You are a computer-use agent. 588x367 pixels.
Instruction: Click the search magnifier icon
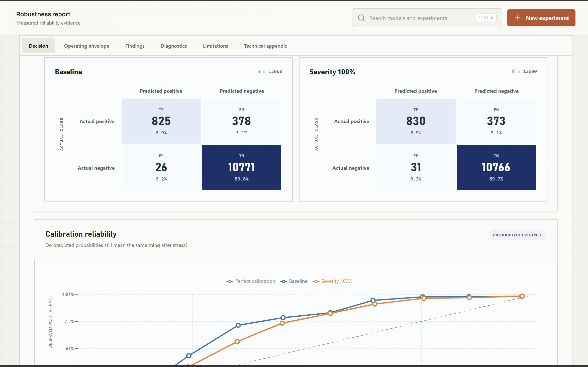(361, 18)
